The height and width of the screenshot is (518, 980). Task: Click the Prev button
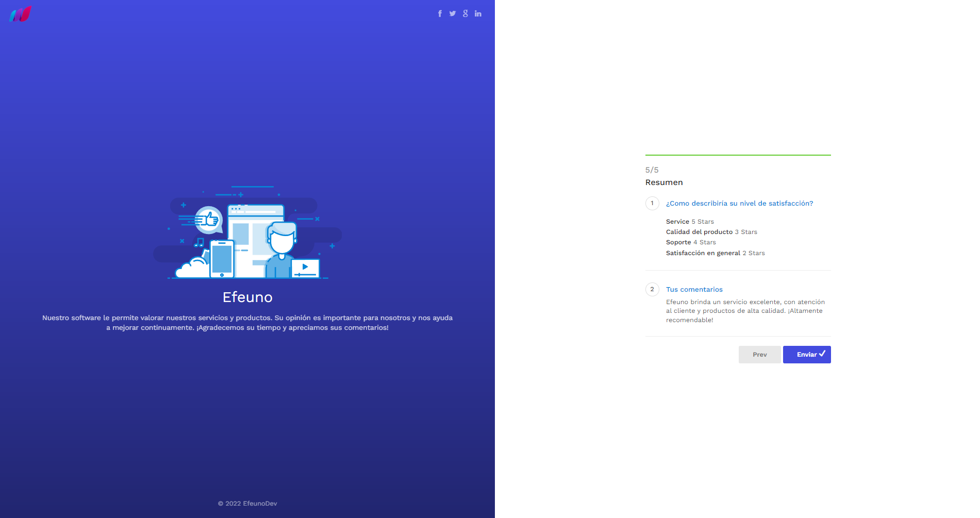pos(759,355)
